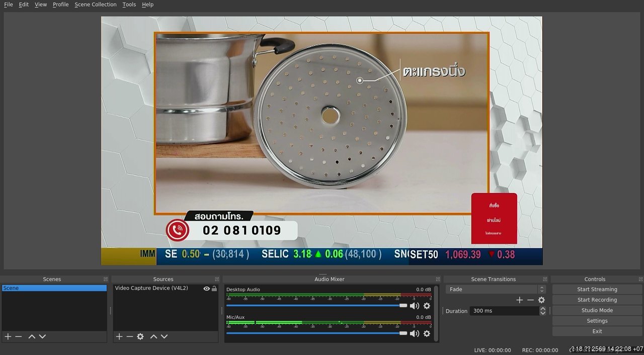Viewport: 644px width, 355px height.
Task: Pop out the Audio Mixer dock
Action: click(x=437, y=279)
